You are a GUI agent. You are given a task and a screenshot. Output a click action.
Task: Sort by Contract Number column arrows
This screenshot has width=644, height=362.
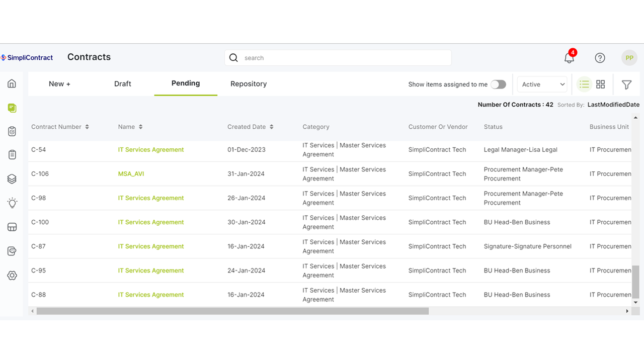pyautogui.click(x=87, y=127)
